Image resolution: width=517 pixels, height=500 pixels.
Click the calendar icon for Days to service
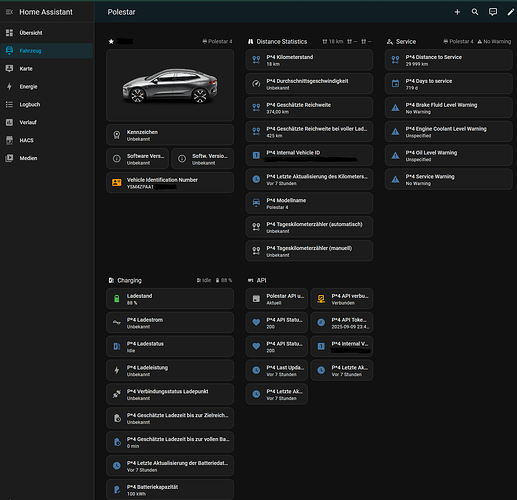(x=395, y=84)
